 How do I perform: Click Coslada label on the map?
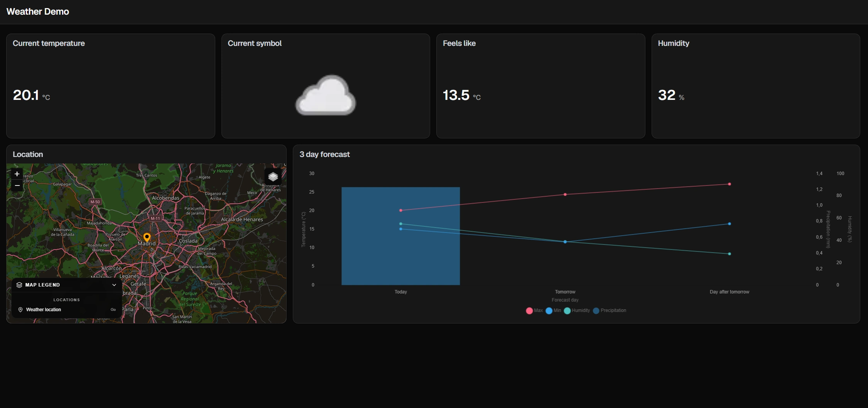(x=188, y=241)
